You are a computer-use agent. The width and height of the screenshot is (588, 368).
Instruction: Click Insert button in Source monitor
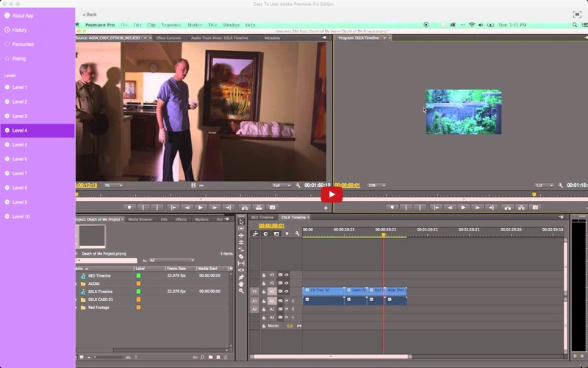(x=245, y=208)
